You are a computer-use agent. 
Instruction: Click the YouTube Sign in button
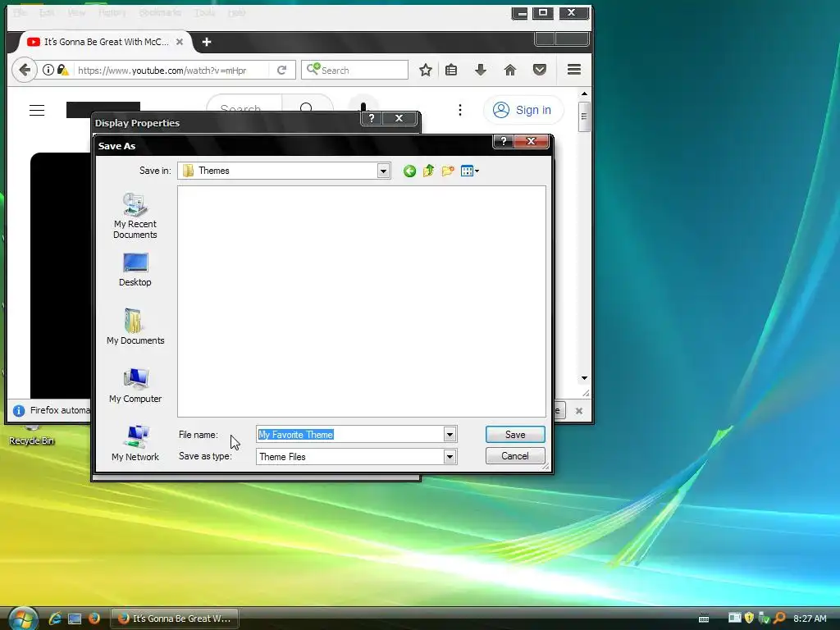523,110
